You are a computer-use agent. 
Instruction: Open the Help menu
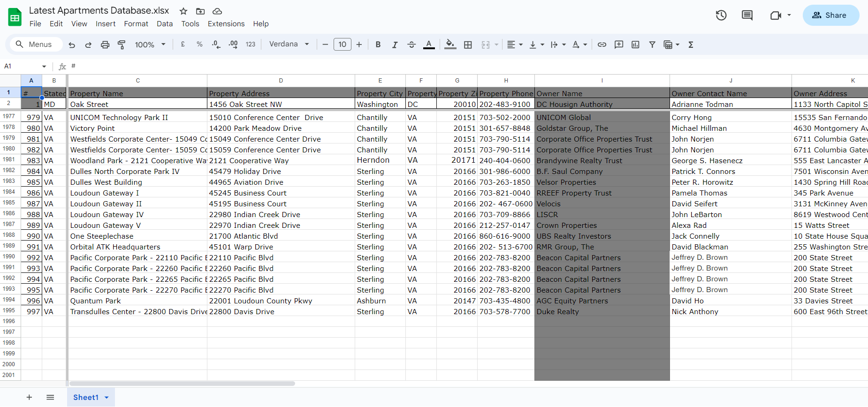[261, 24]
